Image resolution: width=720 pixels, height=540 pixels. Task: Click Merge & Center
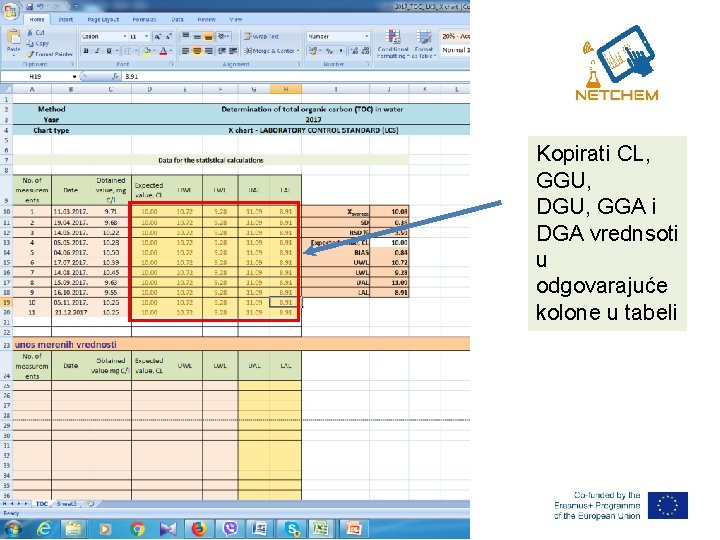(x=271, y=51)
